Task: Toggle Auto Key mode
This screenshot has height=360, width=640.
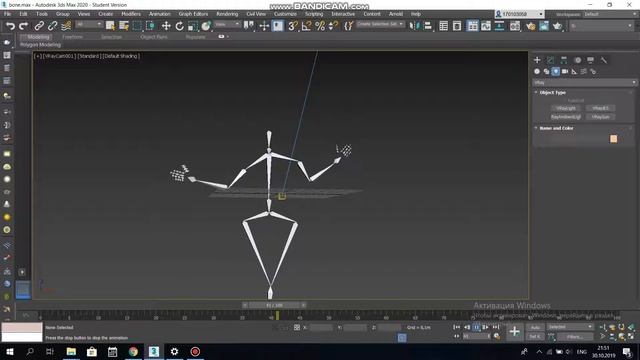Action: (x=535, y=327)
